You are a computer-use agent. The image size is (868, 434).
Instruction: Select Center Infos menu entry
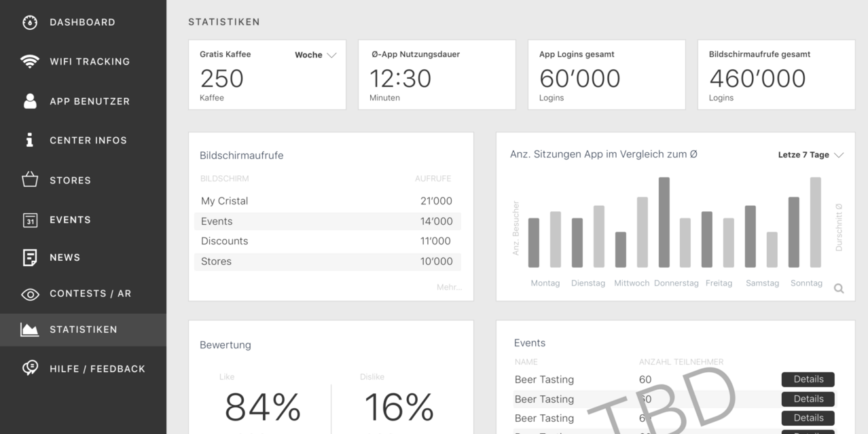coord(88,141)
